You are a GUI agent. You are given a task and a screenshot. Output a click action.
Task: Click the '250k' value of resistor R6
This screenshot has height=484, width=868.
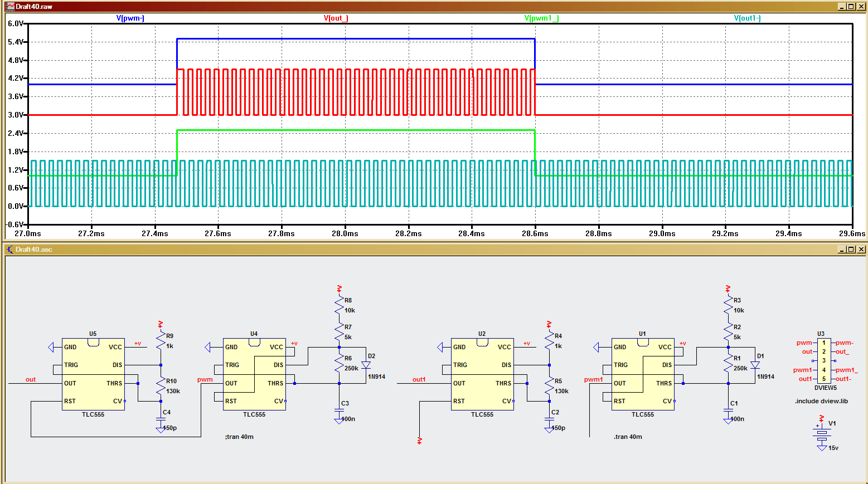point(351,368)
